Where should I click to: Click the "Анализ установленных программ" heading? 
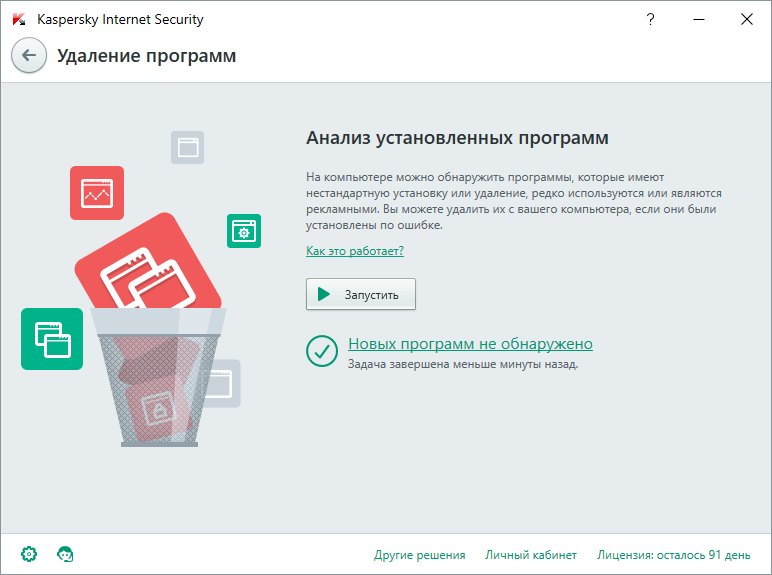pyautogui.click(x=457, y=138)
